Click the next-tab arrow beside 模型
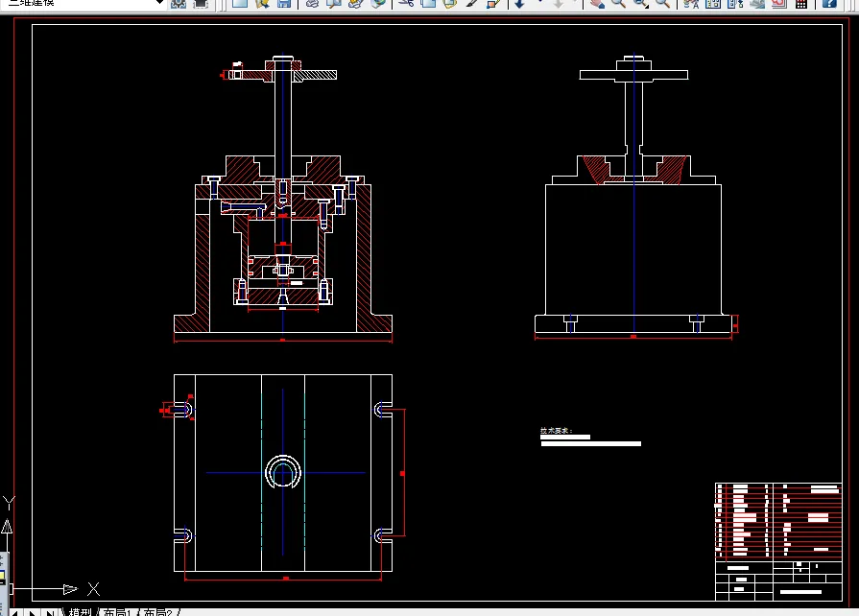Viewport: 859px width, 616px height. point(33,613)
